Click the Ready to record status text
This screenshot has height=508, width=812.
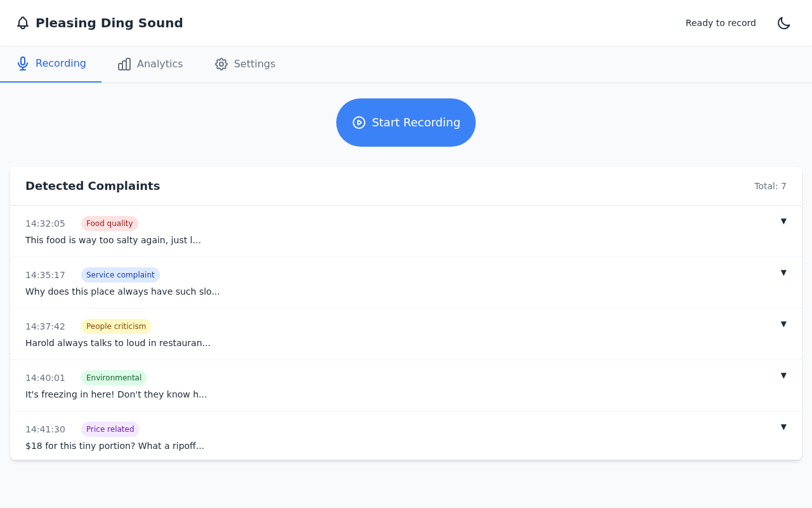(721, 23)
